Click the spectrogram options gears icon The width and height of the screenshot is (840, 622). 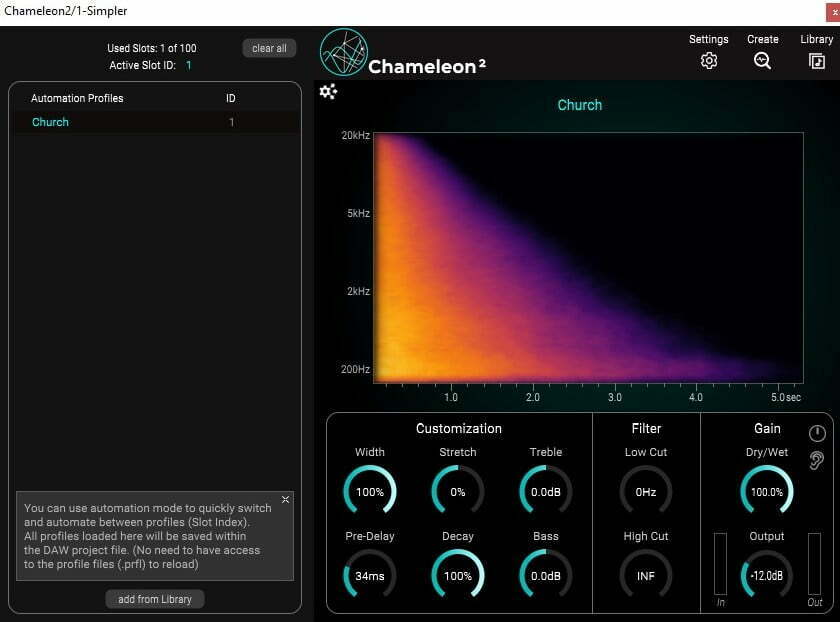point(328,92)
